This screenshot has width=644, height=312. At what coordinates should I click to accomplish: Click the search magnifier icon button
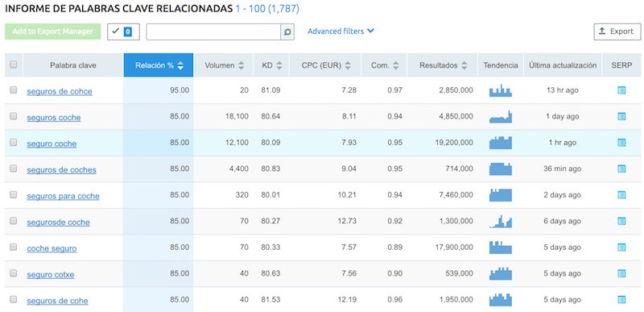tap(287, 31)
